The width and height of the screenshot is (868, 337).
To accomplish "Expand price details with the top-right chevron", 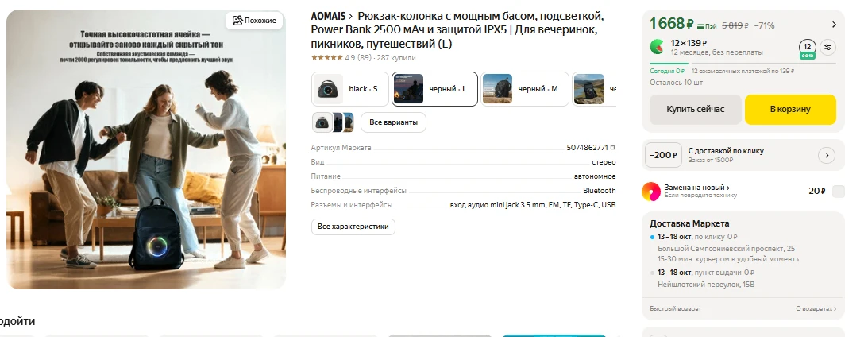I will [x=834, y=25].
